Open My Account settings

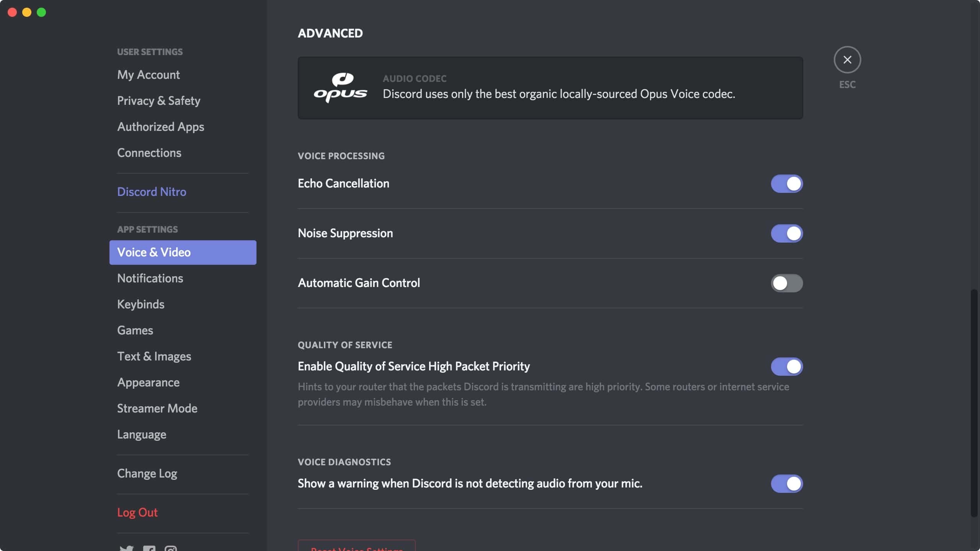click(147, 75)
